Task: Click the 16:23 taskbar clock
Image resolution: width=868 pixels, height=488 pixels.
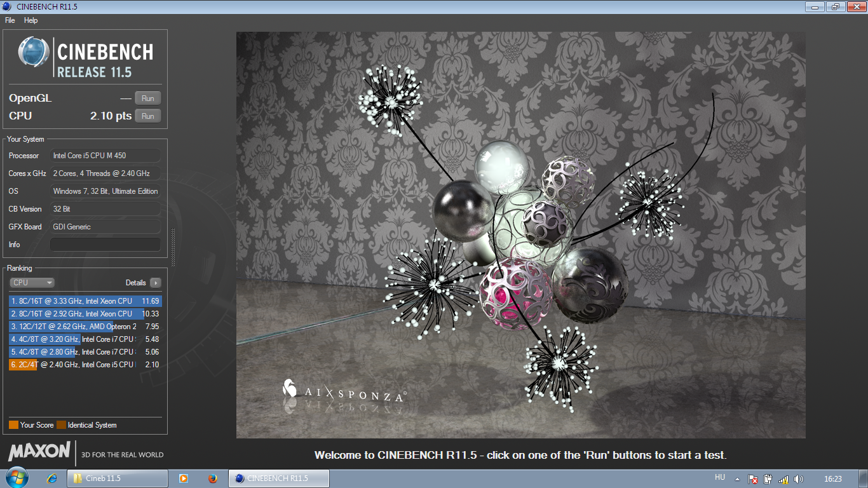Action: click(x=832, y=479)
